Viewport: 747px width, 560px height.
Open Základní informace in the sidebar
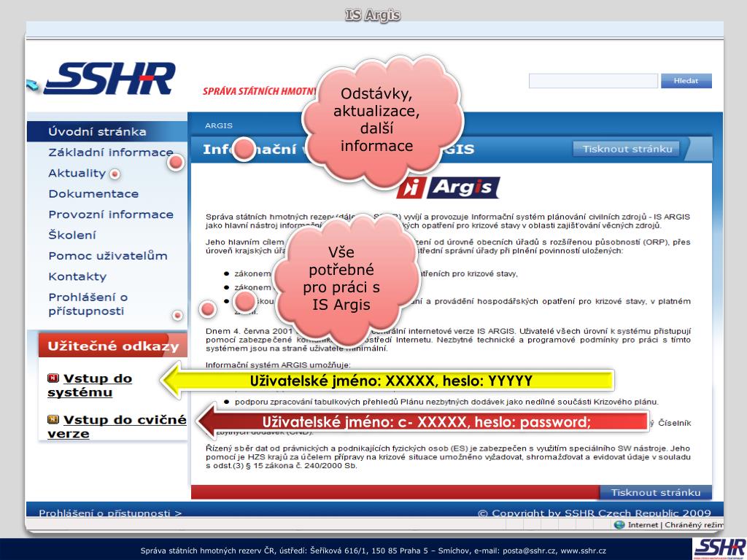point(111,152)
